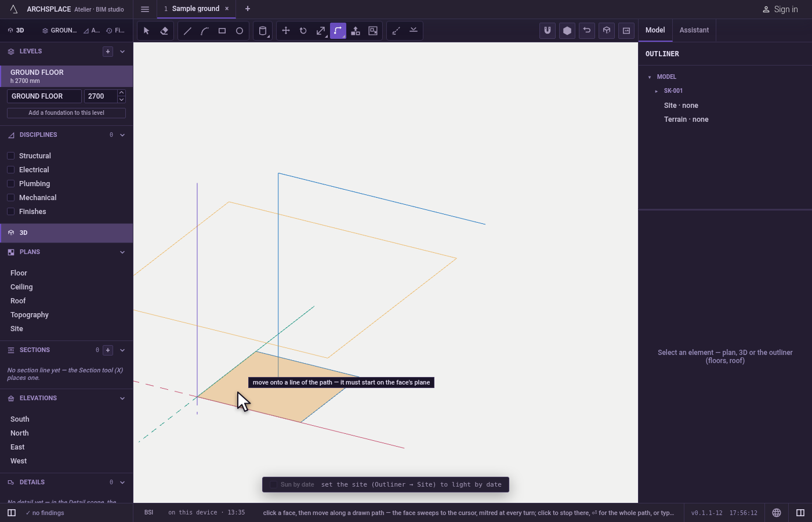This screenshot has width=812, height=522.
Task: Collapse the Elevations section chevron
Action: pos(122,398)
